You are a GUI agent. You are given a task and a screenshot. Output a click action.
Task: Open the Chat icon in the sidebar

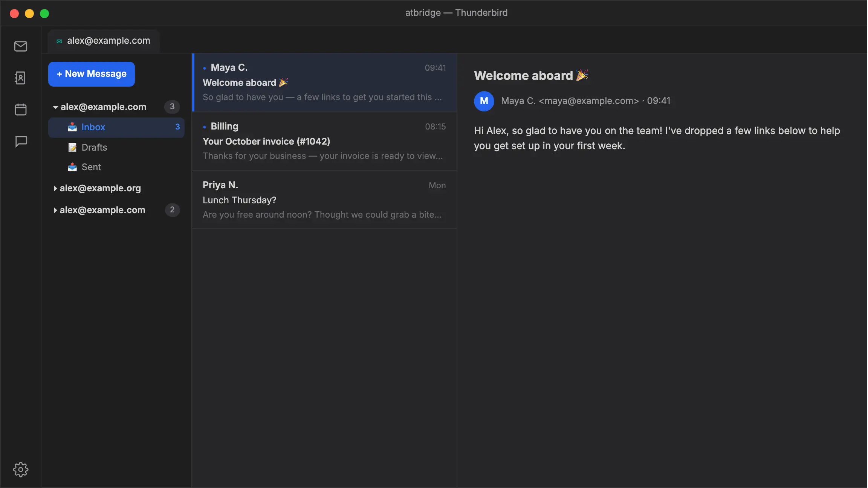(x=21, y=142)
